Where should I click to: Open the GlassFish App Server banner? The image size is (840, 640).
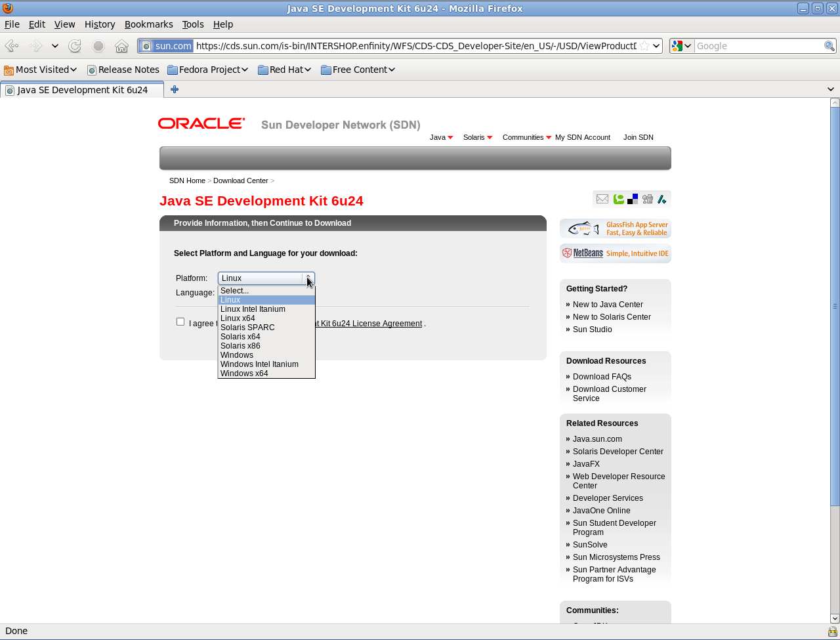point(616,228)
